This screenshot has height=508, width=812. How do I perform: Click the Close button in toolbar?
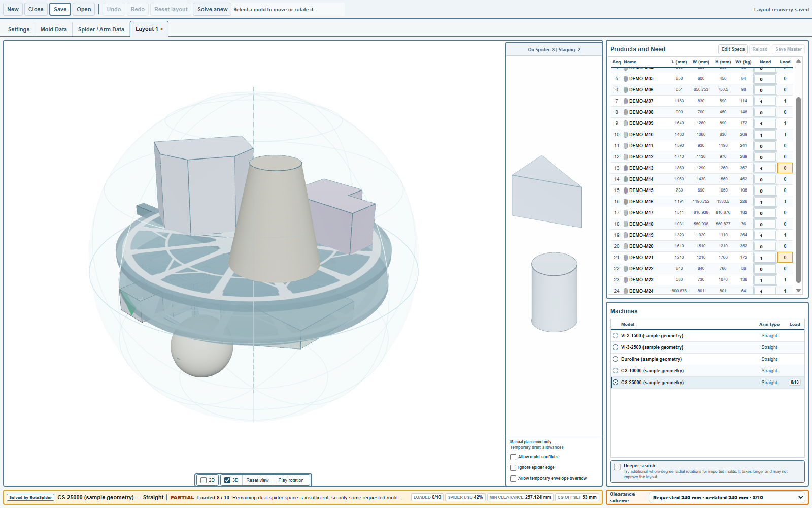tap(36, 9)
